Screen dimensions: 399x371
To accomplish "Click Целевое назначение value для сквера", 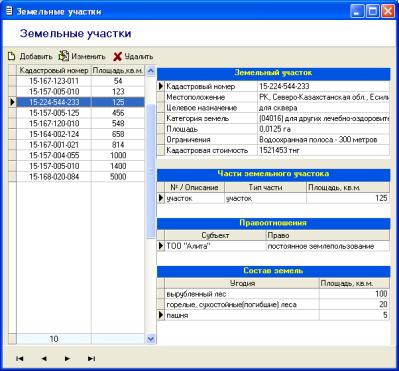I will (x=323, y=108).
